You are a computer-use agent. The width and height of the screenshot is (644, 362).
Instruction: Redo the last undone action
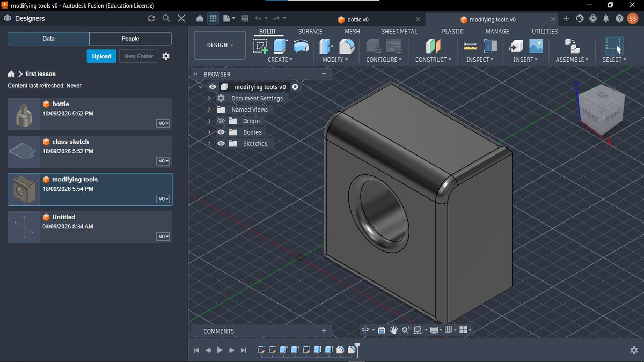point(276,18)
